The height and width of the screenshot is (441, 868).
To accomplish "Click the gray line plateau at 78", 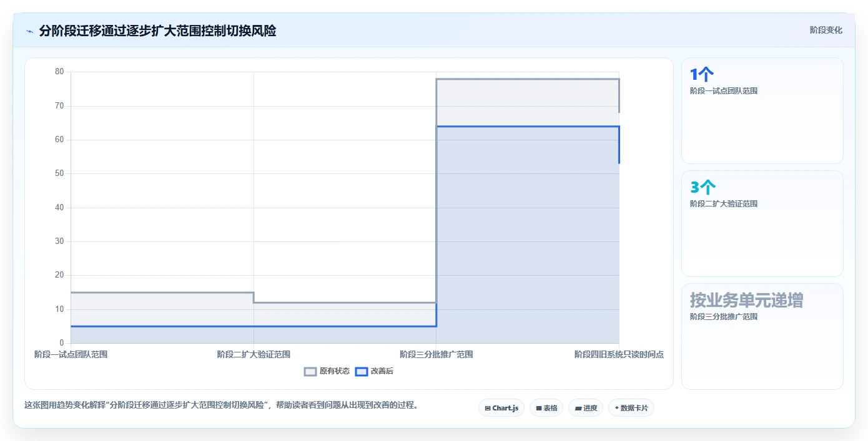I will (x=528, y=79).
